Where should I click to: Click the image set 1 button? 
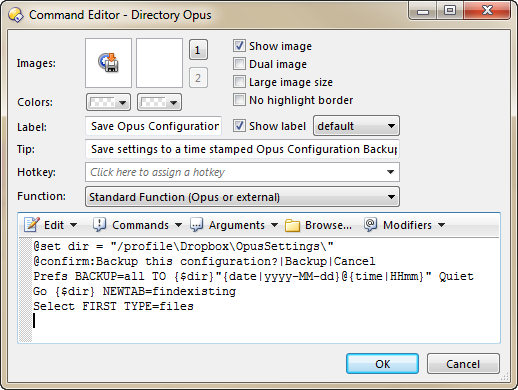pos(198,50)
